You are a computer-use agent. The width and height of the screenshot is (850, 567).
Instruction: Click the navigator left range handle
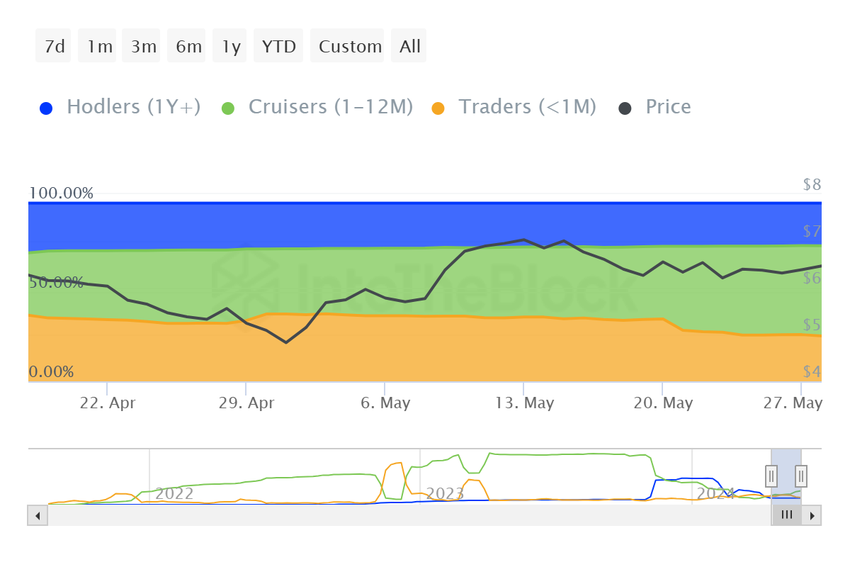pyautogui.click(x=772, y=476)
